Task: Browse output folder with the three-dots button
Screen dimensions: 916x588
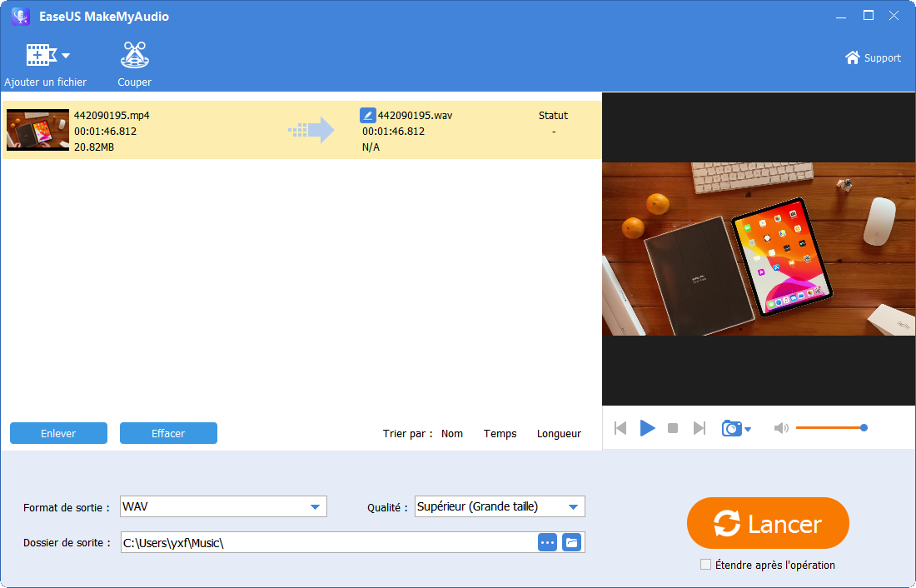Action: pos(547,543)
